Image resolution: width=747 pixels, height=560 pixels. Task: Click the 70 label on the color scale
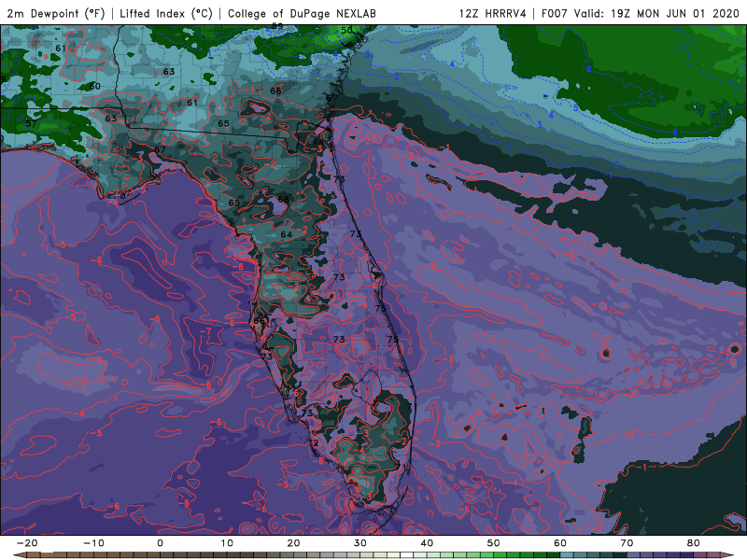coord(627,543)
